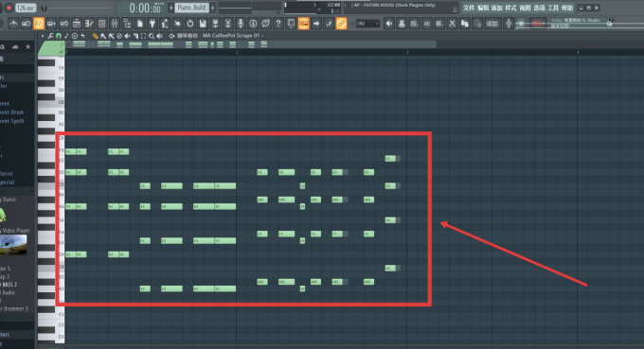Image resolution: width=644 pixels, height=349 pixels.
Task: Click MA CoffeePot Scrape 01 channel name
Action: coord(231,36)
